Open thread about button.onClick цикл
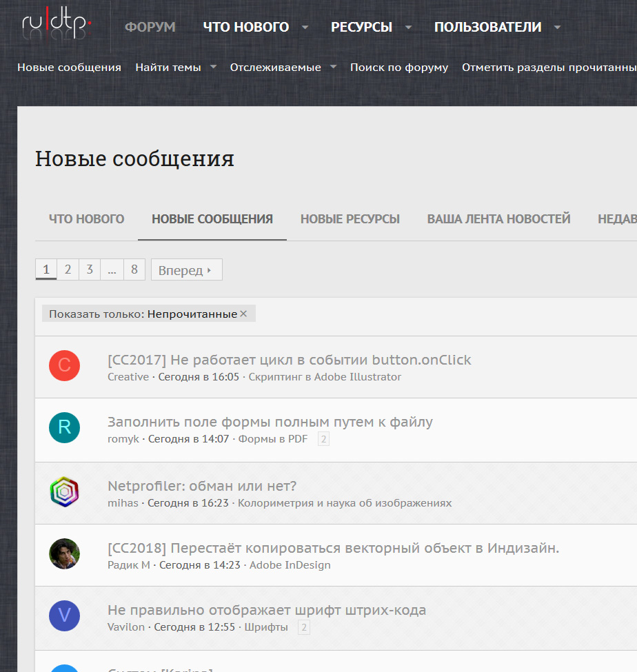Screen dimensions: 637x672 (x=290, y=360)
